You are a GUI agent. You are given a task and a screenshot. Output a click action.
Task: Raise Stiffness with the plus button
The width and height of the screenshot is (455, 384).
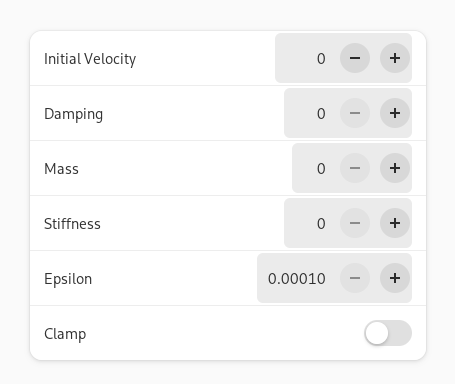click(x=395, y=223)
